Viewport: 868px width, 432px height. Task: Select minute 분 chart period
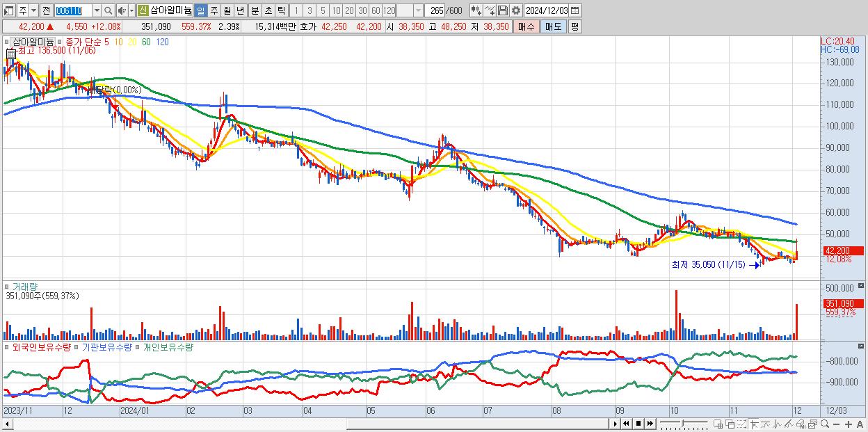pyautogui.click(x=255, y=10)
